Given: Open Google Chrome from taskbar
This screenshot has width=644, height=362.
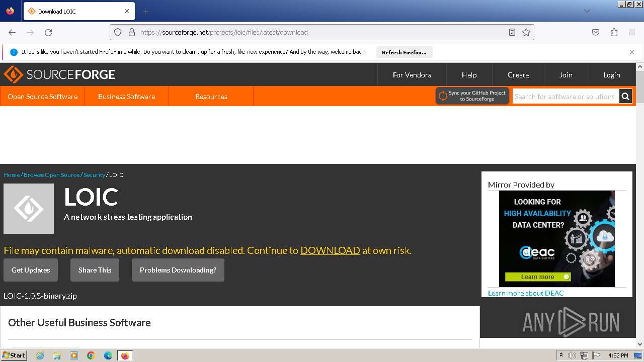Looking at the screenshot, I should click(91, 355).
